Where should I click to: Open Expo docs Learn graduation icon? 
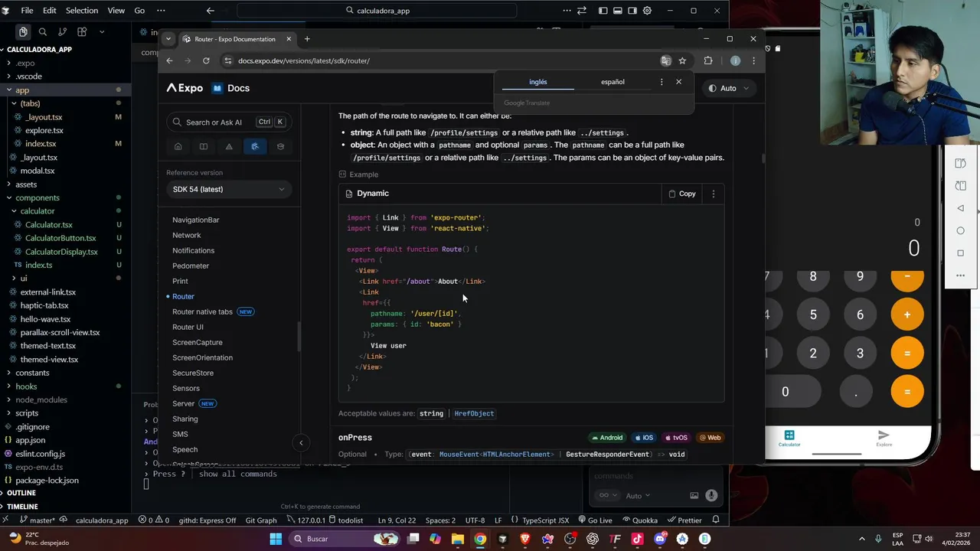click(280, 146)
